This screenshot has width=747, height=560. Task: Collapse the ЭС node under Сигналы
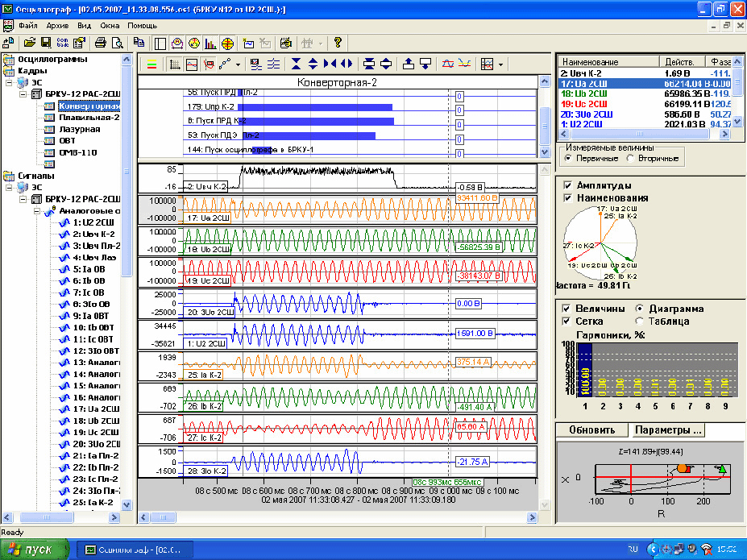pos(9,188)
